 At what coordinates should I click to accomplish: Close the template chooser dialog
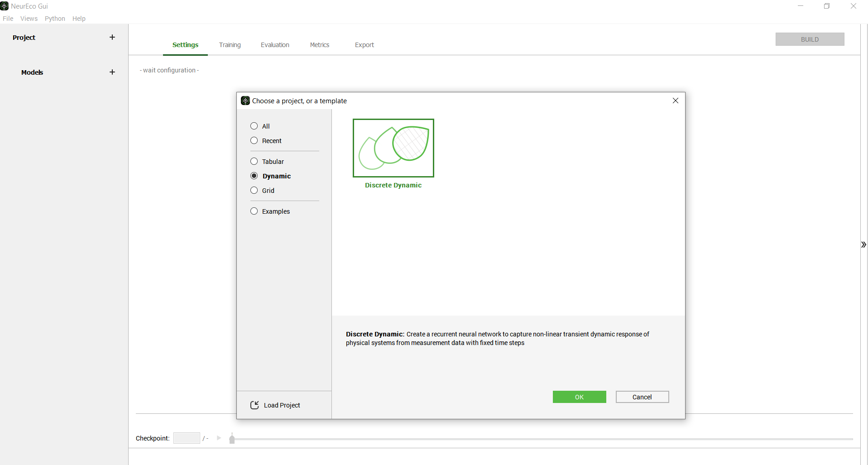click(676, 101)
